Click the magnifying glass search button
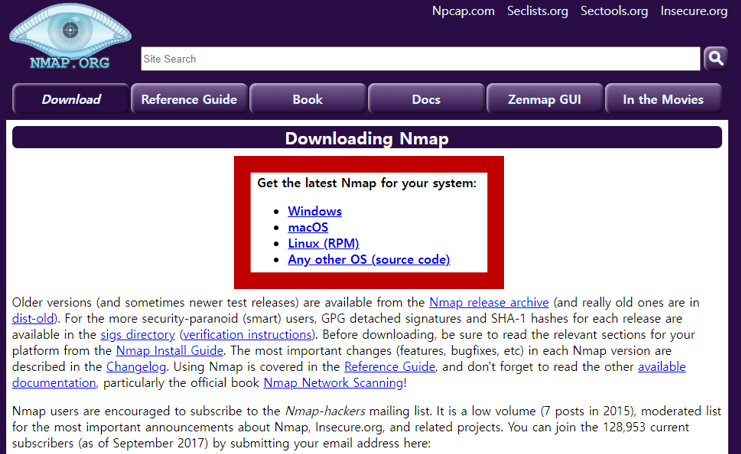Viewport: 741px width, 454px height. point(715,59)
